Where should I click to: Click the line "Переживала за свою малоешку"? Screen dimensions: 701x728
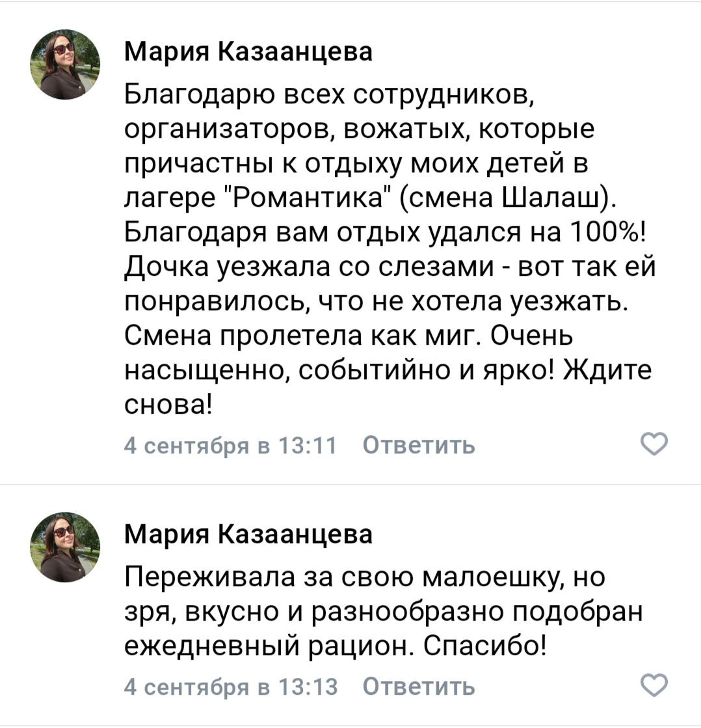345,578
